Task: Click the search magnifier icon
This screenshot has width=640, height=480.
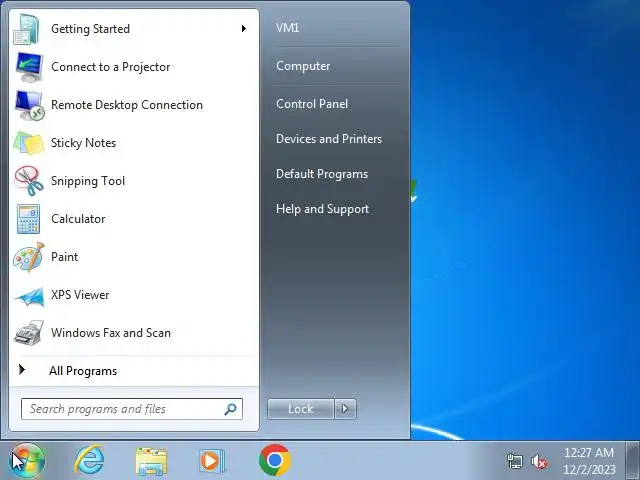Action: pos(231,409)
